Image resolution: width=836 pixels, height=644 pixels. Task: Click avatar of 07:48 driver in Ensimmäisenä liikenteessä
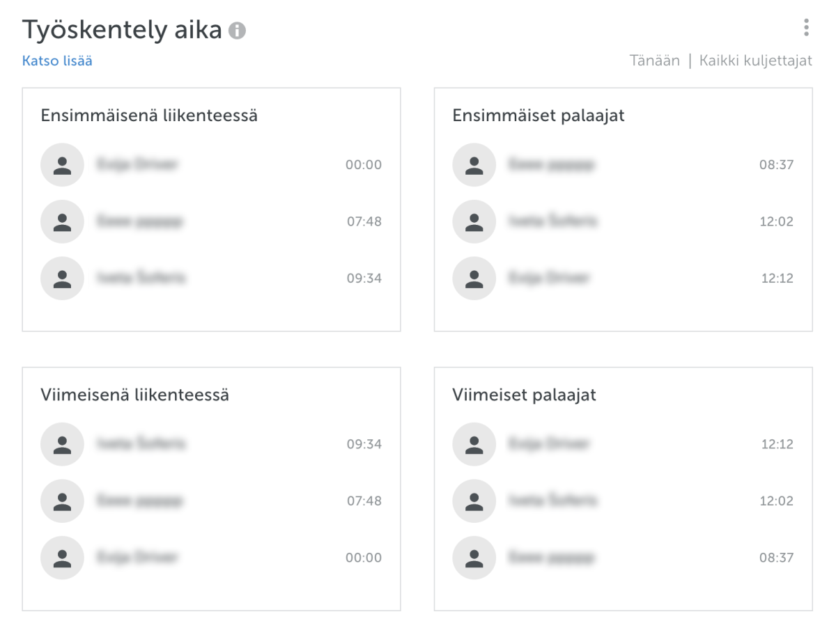coord(62,222)
